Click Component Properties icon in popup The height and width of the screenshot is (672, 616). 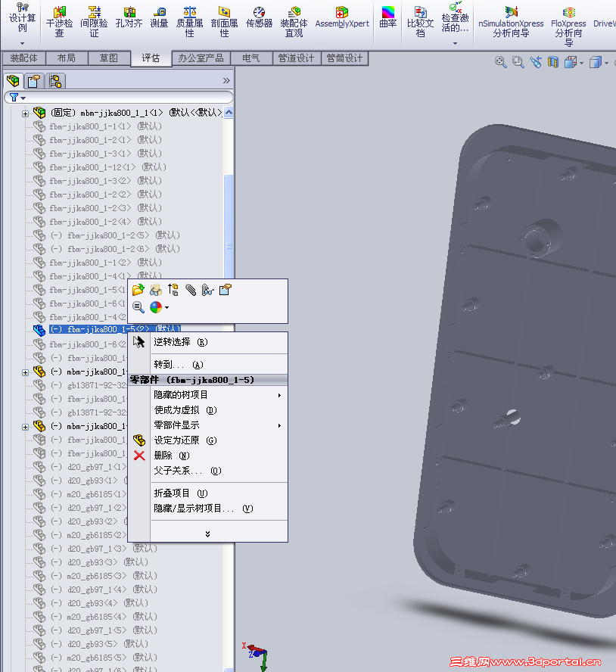[x=225, y=290]
